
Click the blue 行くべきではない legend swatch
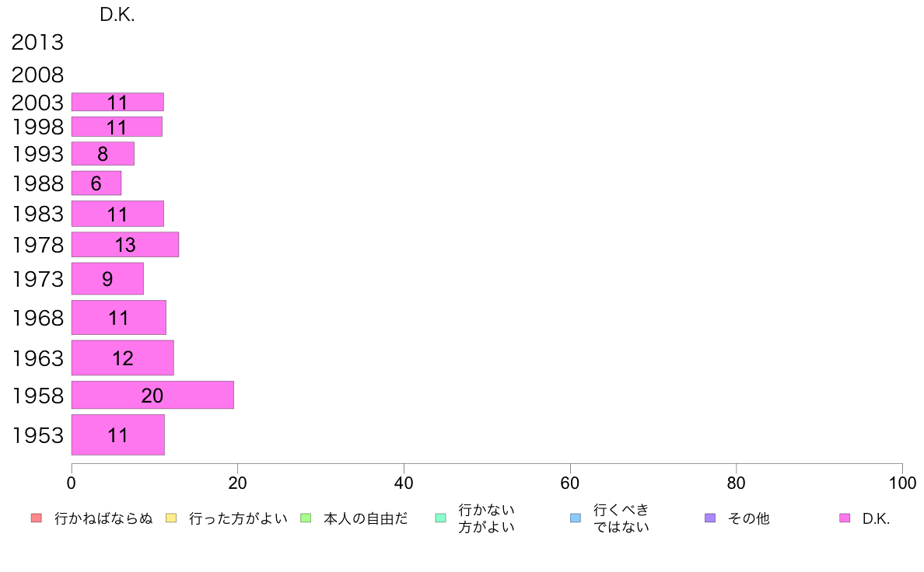pos(576,518)
